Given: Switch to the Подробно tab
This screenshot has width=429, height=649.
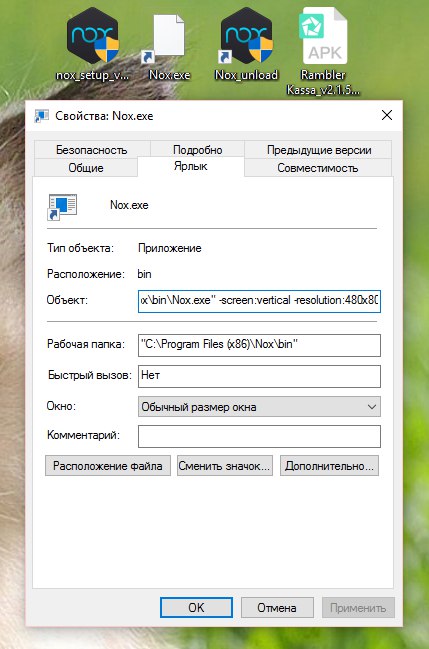Looking at the screenshot, I should 198,149.
